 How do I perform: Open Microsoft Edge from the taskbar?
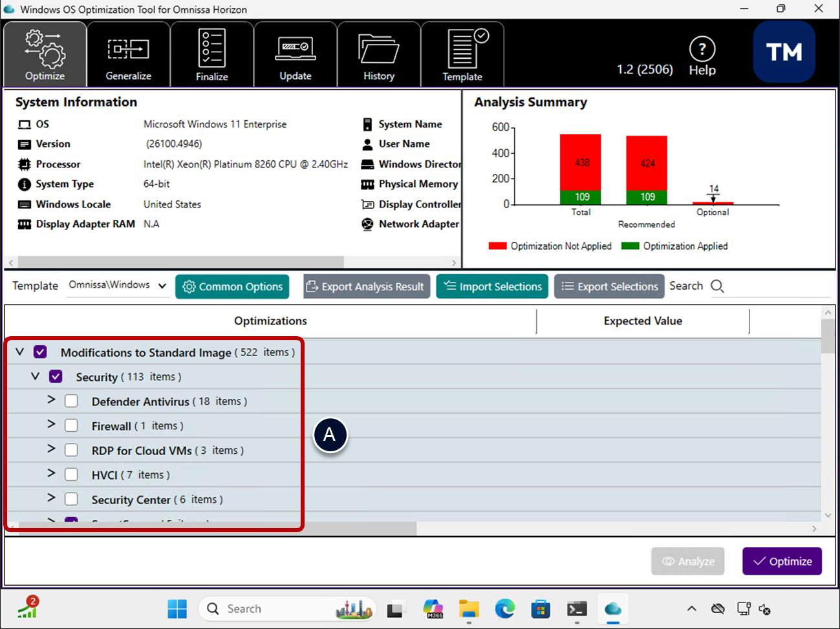tap(505, 609)
